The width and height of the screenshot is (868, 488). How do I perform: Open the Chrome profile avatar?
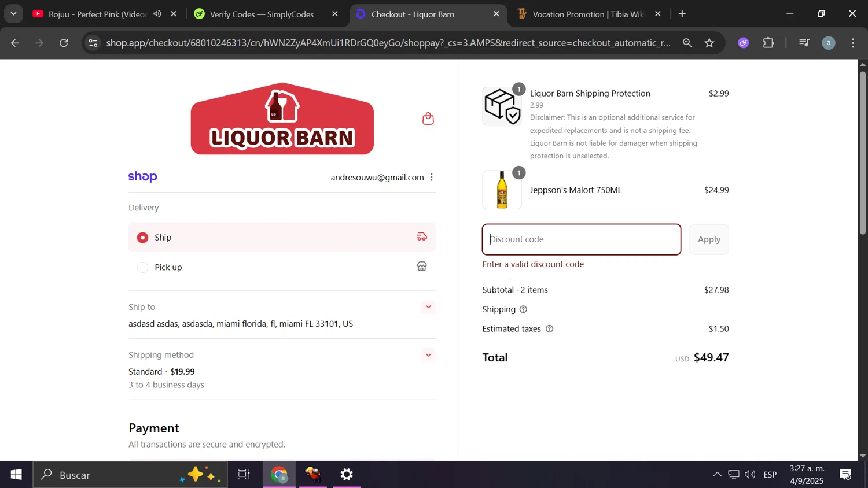[x=829, y=43]
